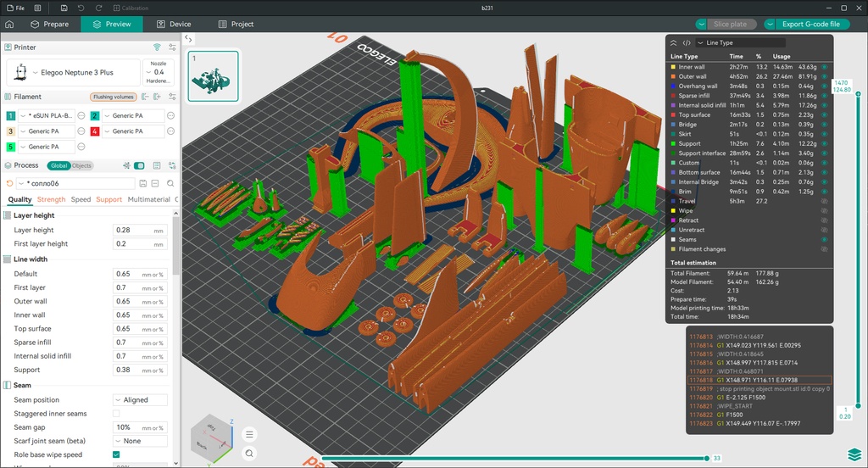Viewport: 868px width, 468px height.
Task: Open Scarf joint seam None dropdown
Action: [140, 441]
